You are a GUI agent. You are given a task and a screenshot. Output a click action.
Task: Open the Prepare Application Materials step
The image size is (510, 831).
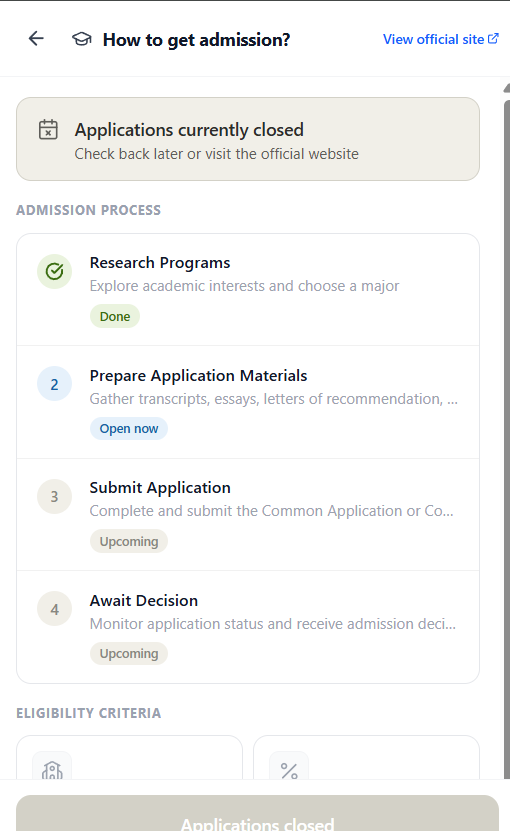[x=248, y=402]
